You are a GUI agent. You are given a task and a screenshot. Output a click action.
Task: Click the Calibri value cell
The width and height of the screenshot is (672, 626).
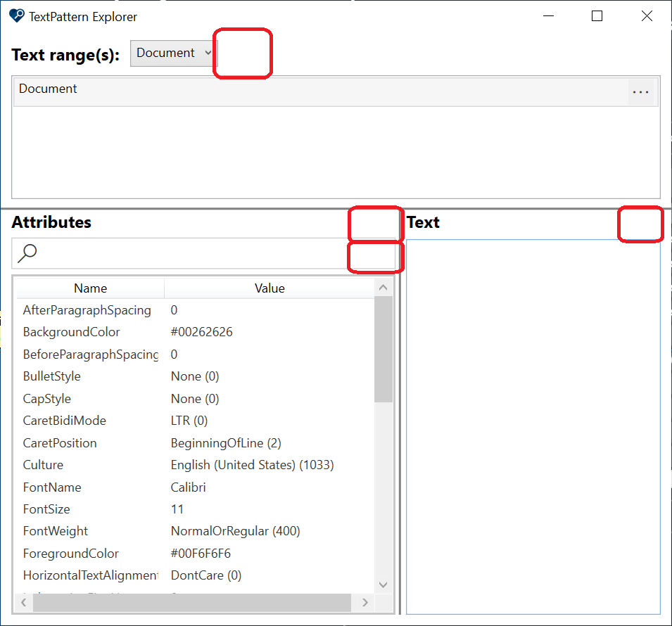pos(188,487)
